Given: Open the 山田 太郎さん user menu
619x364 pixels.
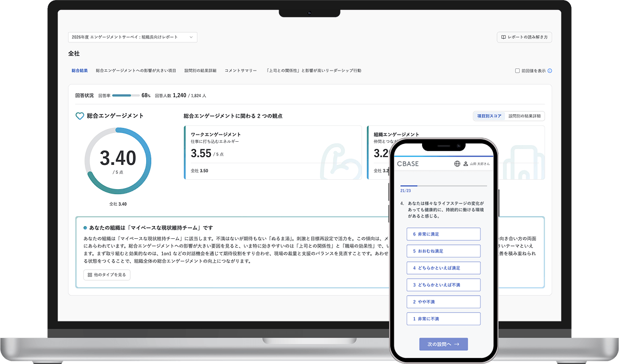Looking at the screenshot, I should click(x=477, y=164).
